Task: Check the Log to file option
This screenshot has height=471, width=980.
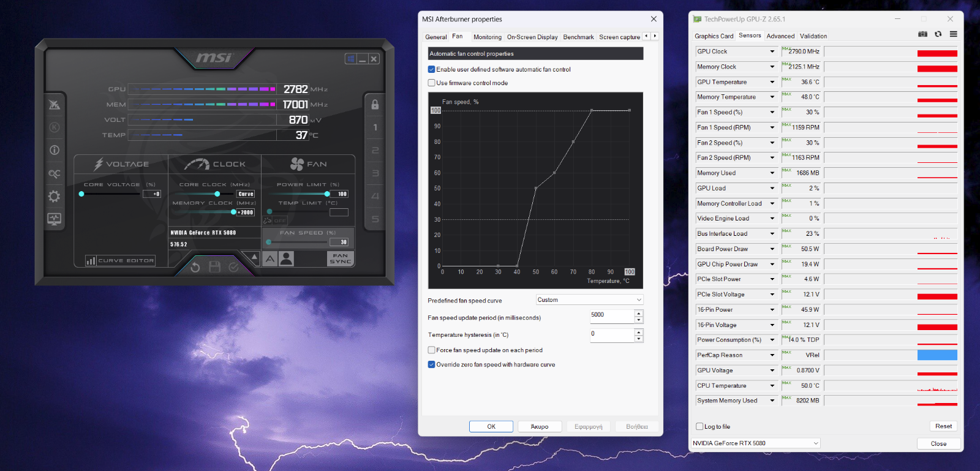Action: point(699,427)
